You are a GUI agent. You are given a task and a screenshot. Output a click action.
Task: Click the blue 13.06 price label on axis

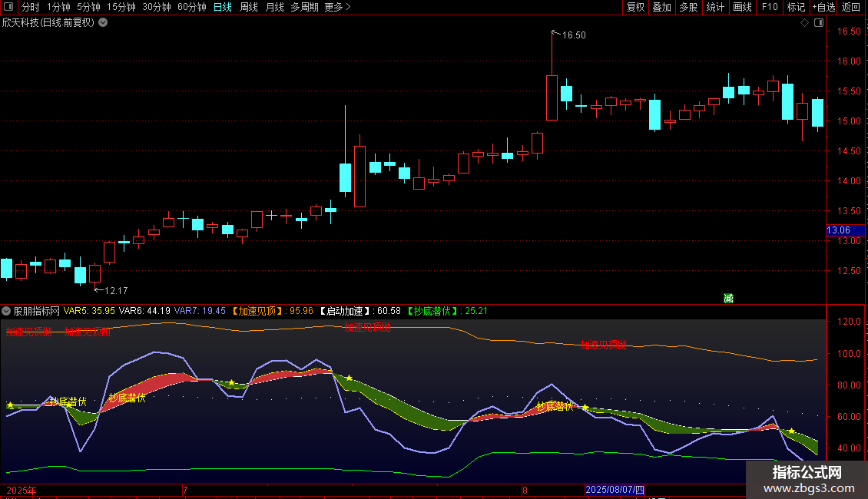coord(838,230)
